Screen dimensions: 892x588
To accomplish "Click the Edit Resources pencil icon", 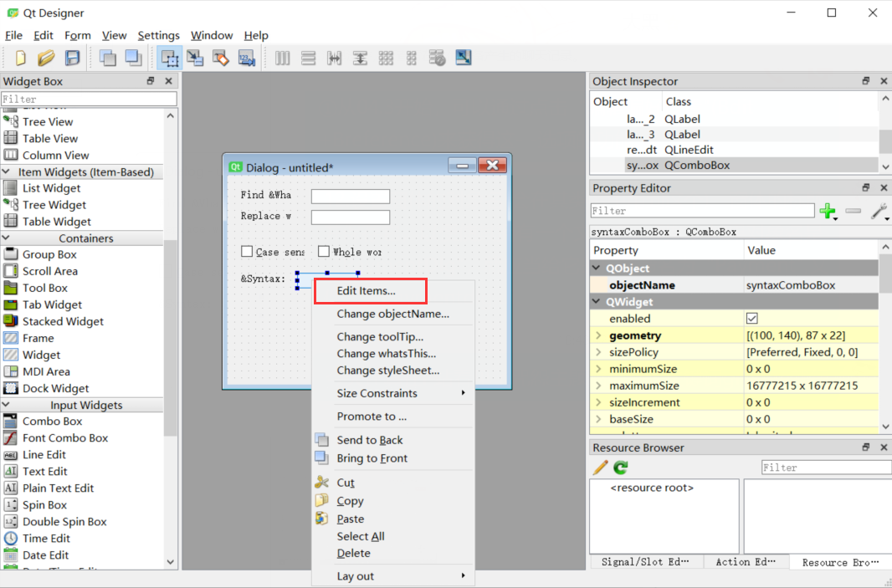I will point(600,468).
